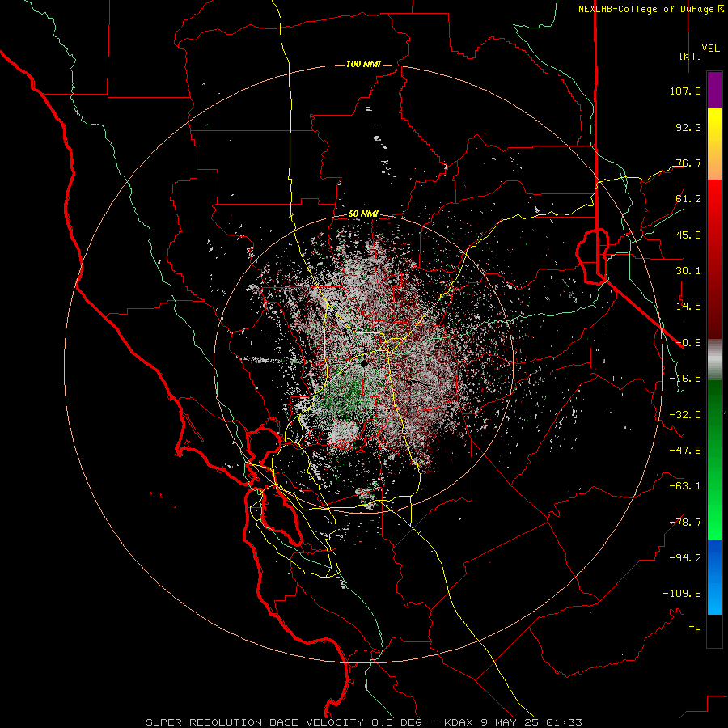Click the TH legend label
The width and height of the screenshot is (728, 728).
[x=695, y=629]
